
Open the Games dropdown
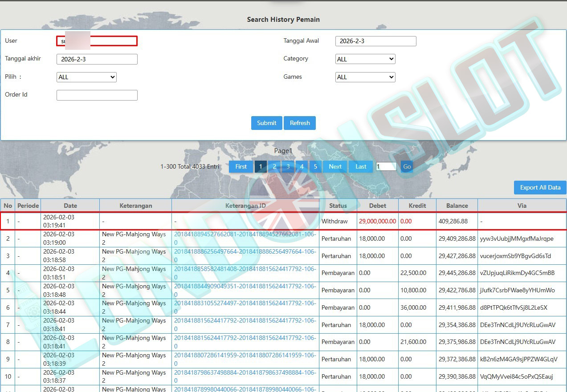click(x=365, y=77)
